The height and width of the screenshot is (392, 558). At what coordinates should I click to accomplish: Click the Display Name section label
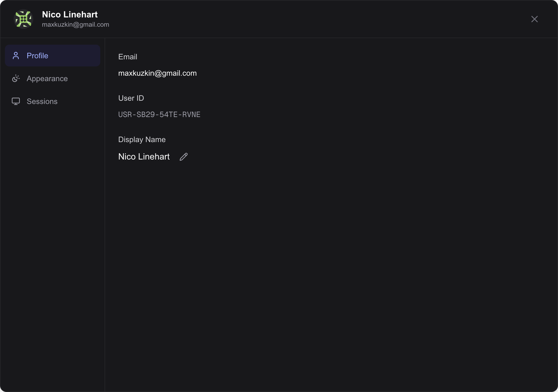(x=142, y=139)
